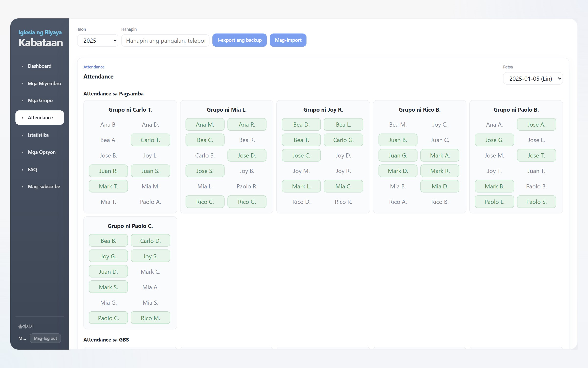
Task: Toggle attendance for Carlo T.
Action: tap(150, 140)
